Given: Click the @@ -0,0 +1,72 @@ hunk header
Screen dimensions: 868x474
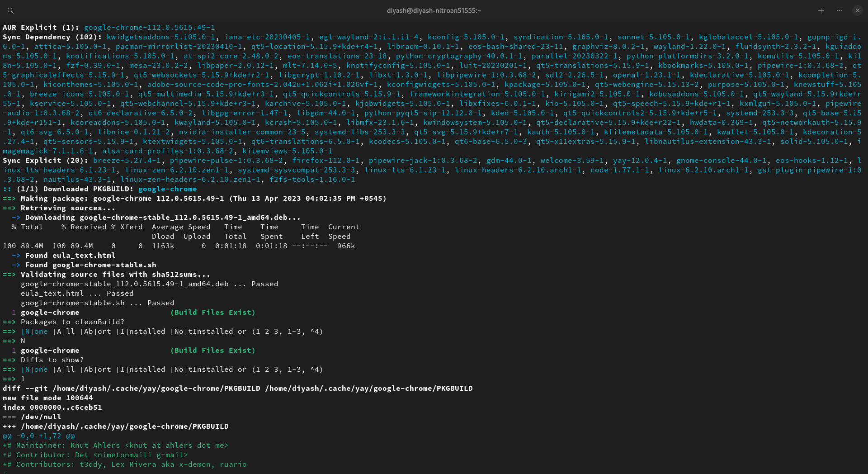Looking at the screenshot, I should pyautogui.click(x=39, y=436).
